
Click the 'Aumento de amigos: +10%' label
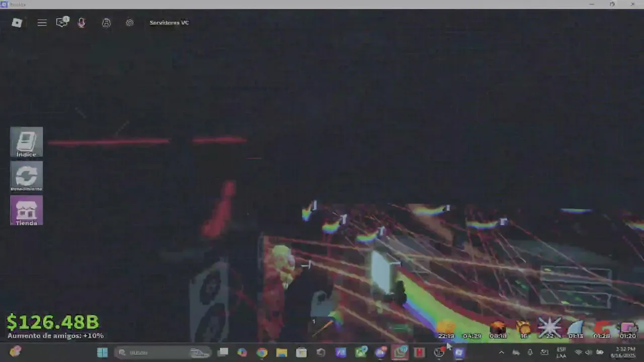coord(55,336)
